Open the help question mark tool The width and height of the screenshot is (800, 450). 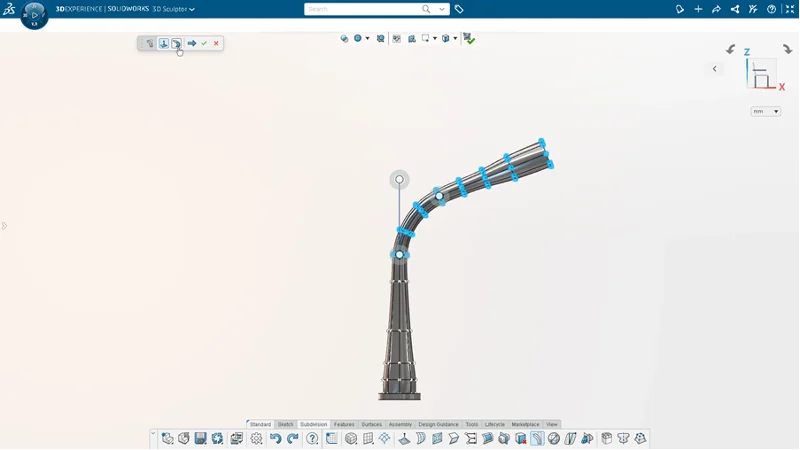tap(312, 438)
